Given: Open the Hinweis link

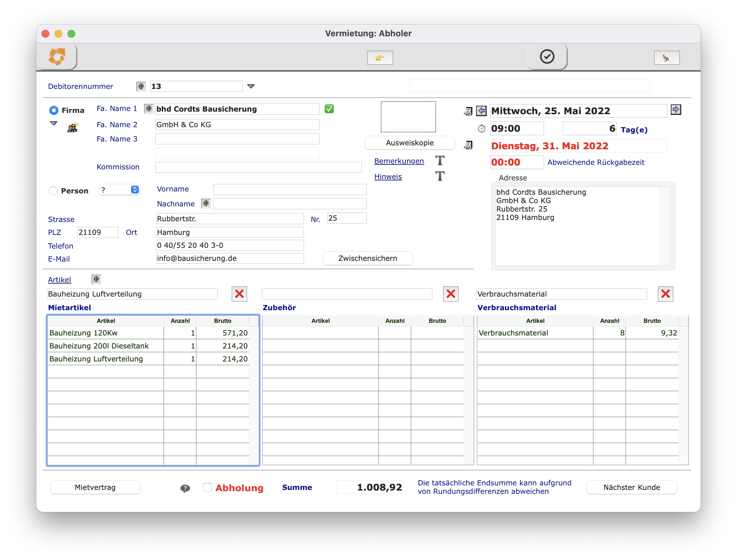Looking at the screenshot, I should point(388,177).
